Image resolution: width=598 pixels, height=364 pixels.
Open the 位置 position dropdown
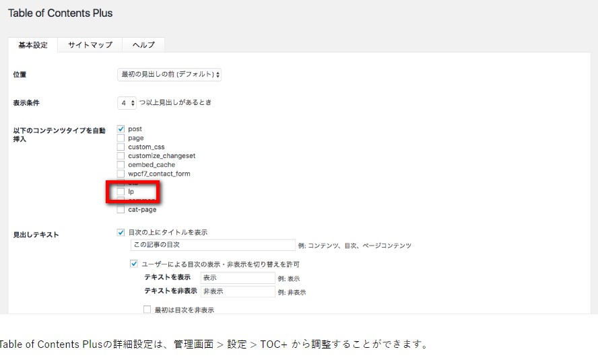[169, 75]
